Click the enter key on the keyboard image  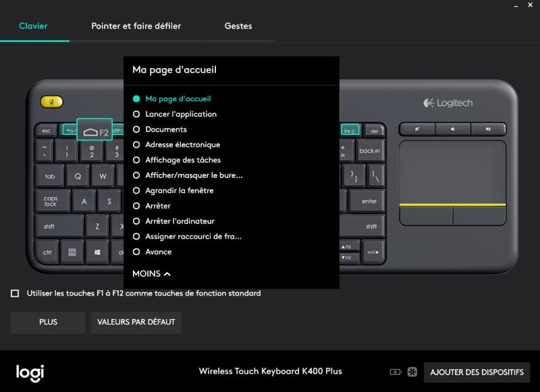pos(367,201)
